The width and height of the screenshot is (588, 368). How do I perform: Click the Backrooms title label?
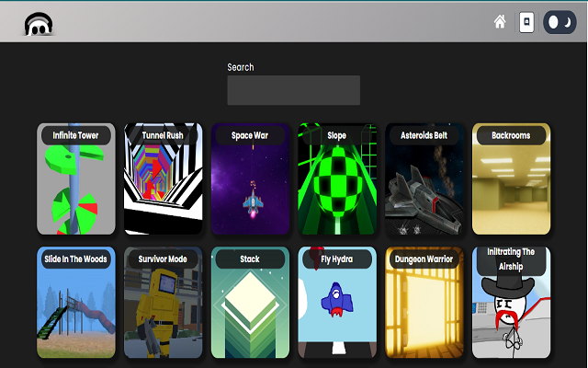click(511, 135)
